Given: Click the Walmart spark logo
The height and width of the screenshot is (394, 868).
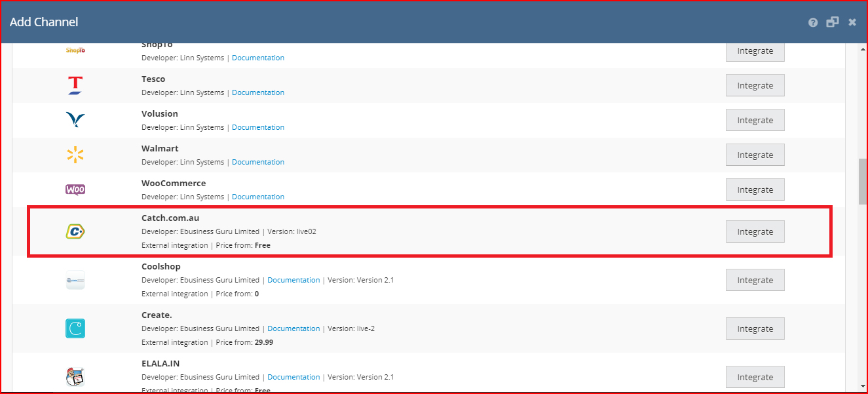Looking at the screenshot, I should 76,155.
